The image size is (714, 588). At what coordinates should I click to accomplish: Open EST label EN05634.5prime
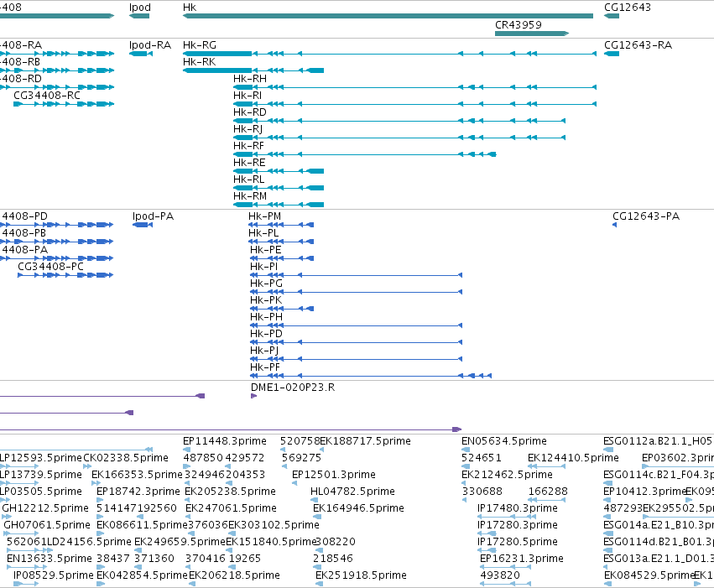pos(504,441)
